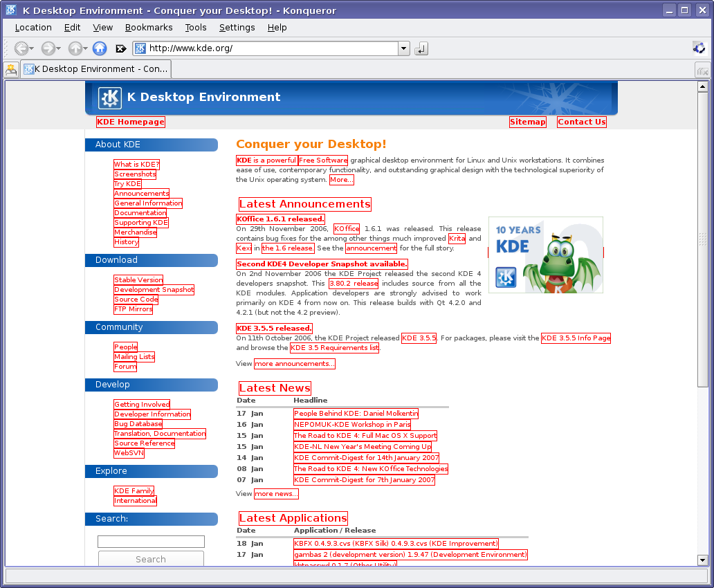
Task: Click the animated KDE gear throbber icon
Action: tap(699, 48)
